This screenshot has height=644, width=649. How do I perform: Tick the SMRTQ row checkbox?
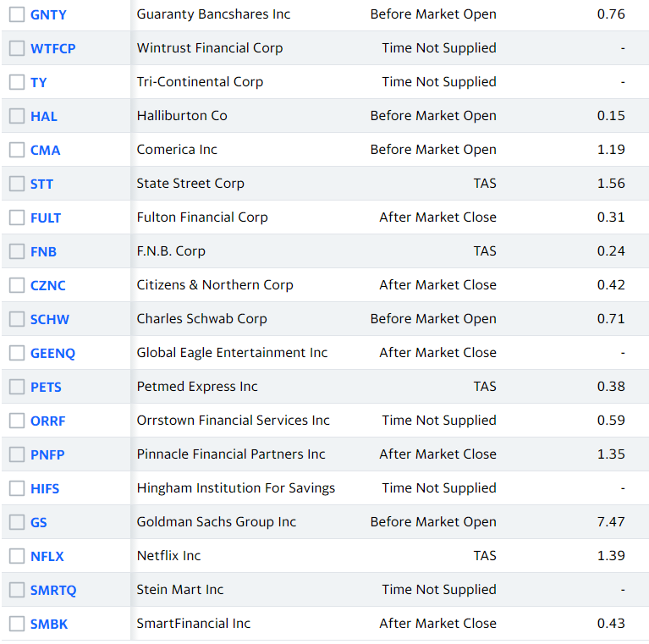point(17,590)
